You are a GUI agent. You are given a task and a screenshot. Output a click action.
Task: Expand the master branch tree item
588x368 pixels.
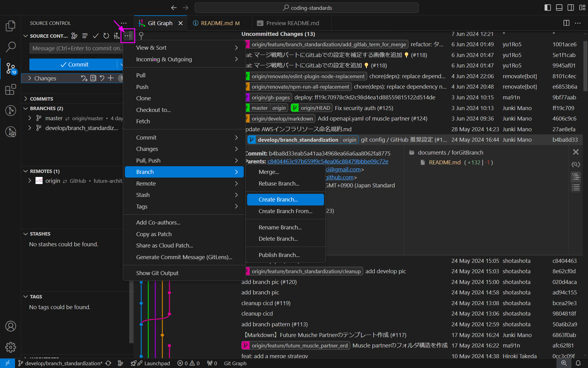click(30, 118)
